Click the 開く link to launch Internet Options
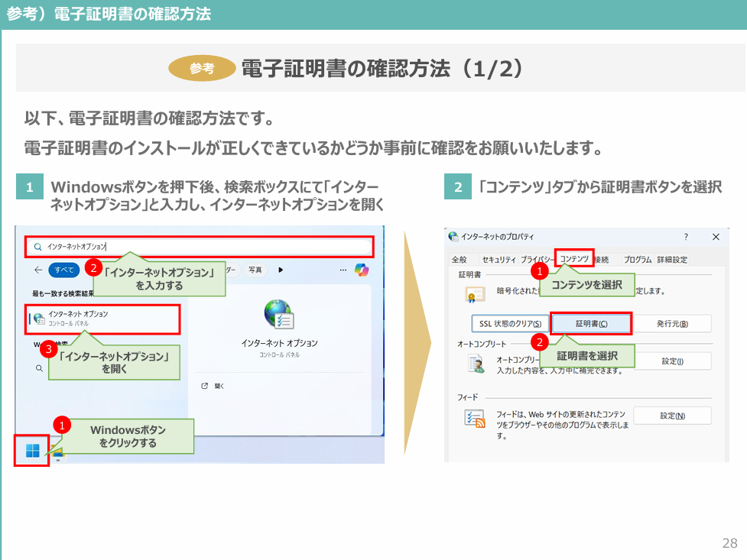 pyautogui.click(x=220, y=385)
